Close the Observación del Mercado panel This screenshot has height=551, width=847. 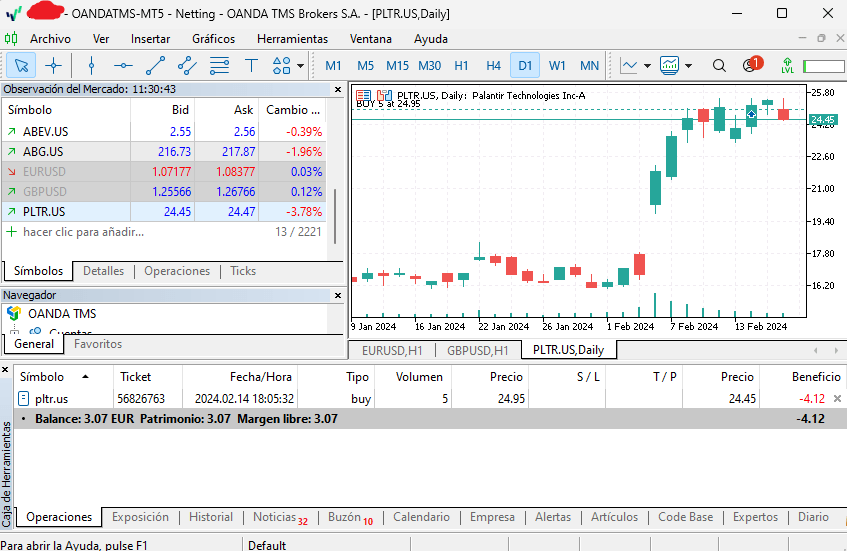click(338, 89)
